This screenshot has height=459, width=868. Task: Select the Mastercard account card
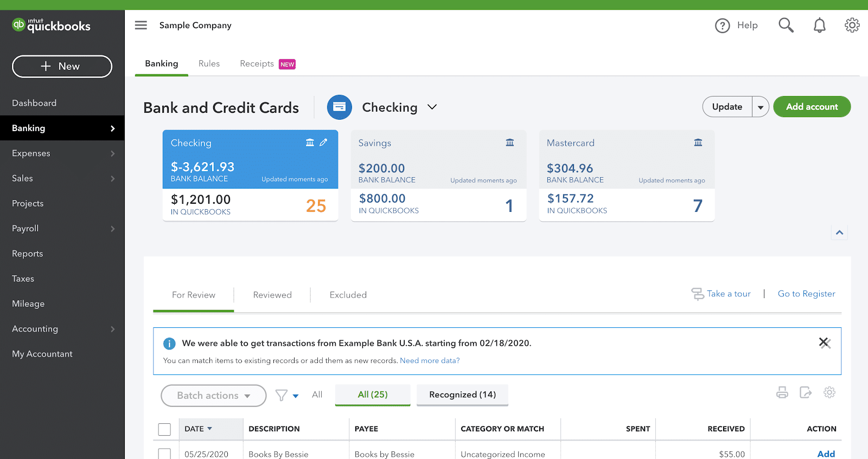coord(627,176)
